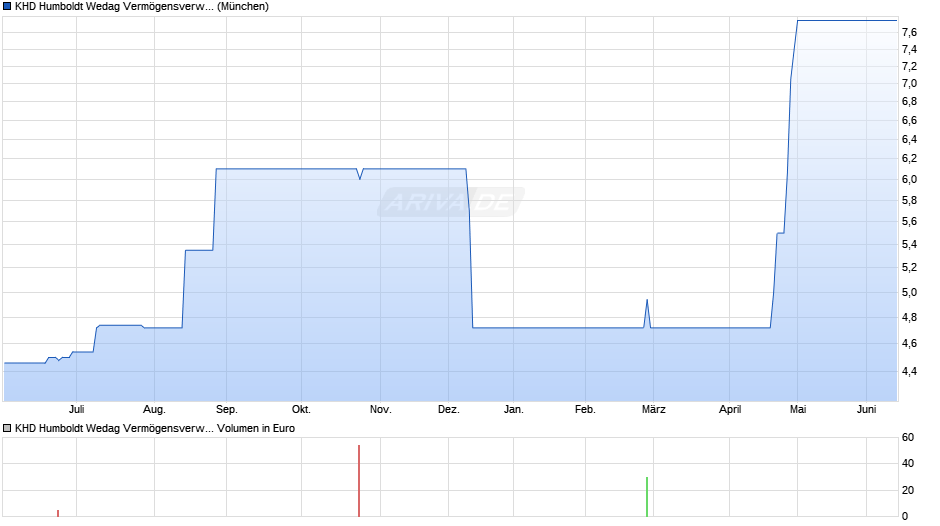
Task: Click the small red volume bar before Juli
Action: (58, 513)
